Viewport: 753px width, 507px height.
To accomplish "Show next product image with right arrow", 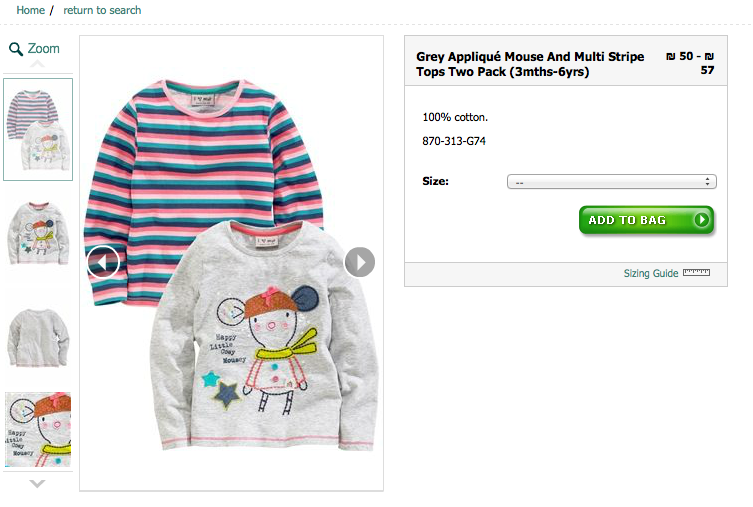I will tap(360, 262).
